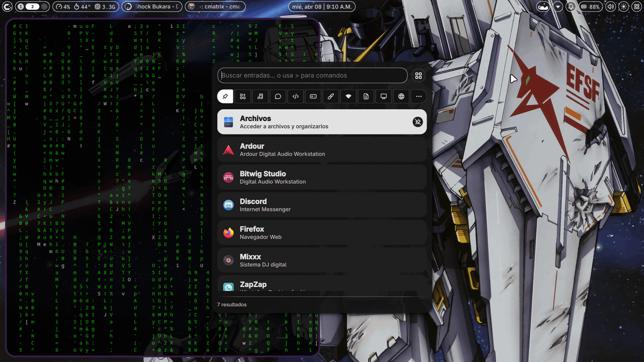The height and width of the screenshot is (362, 644).
Task: Click the 'Internet Messenger' description text
Action: [x=265, y=209]
